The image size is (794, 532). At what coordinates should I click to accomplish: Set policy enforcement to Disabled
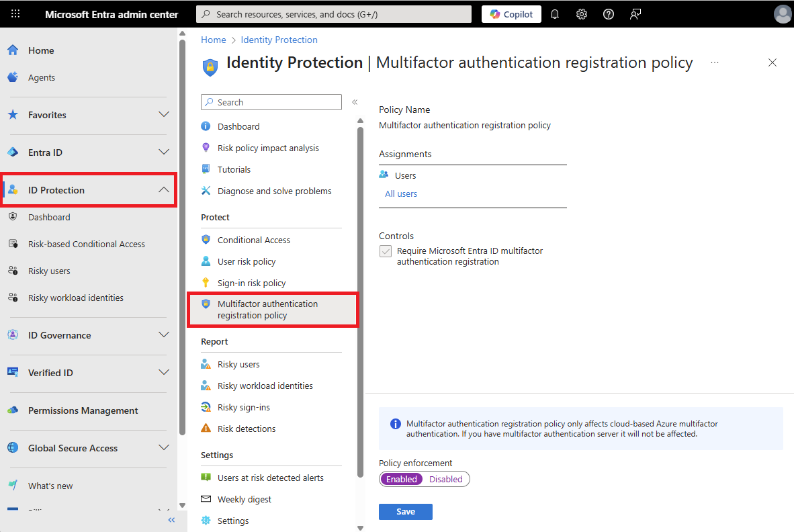click(x=445, y=479)
